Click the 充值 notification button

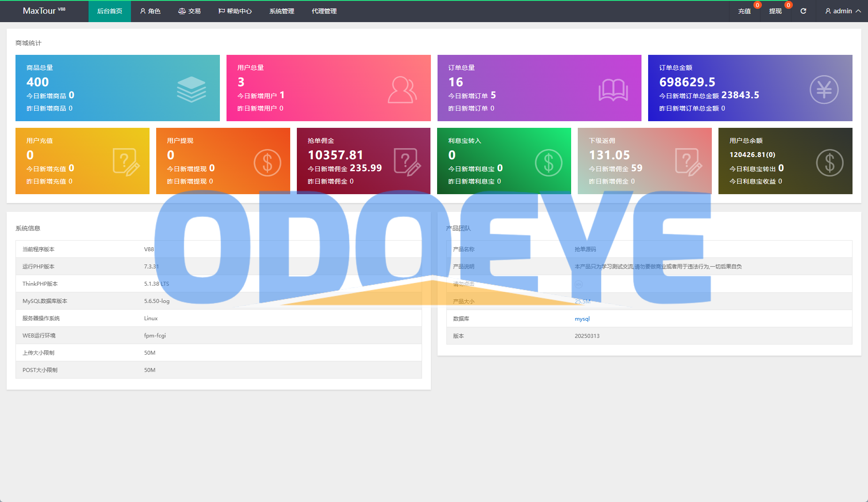(x=745, y=11)
